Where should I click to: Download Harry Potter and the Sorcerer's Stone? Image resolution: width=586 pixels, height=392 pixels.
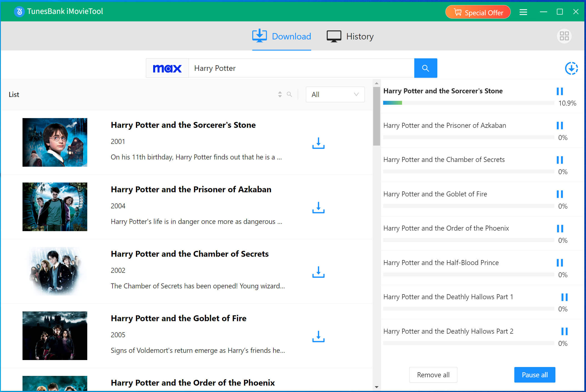[318, 143]
